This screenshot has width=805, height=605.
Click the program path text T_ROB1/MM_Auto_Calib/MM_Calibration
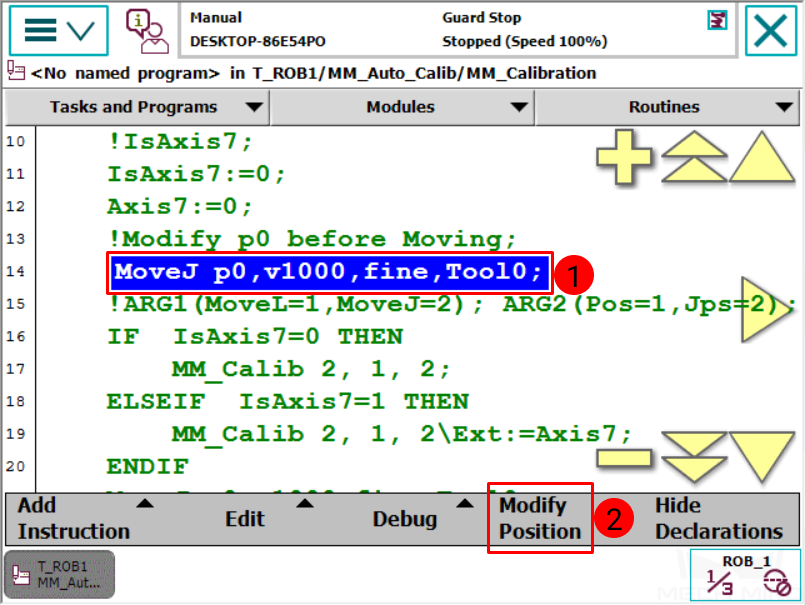tap(424, 73)
